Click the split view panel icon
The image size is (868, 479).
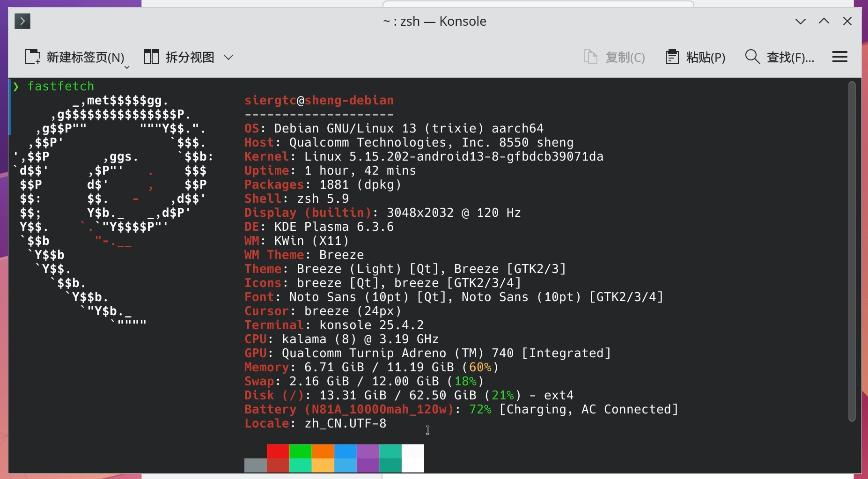[152, 57]
